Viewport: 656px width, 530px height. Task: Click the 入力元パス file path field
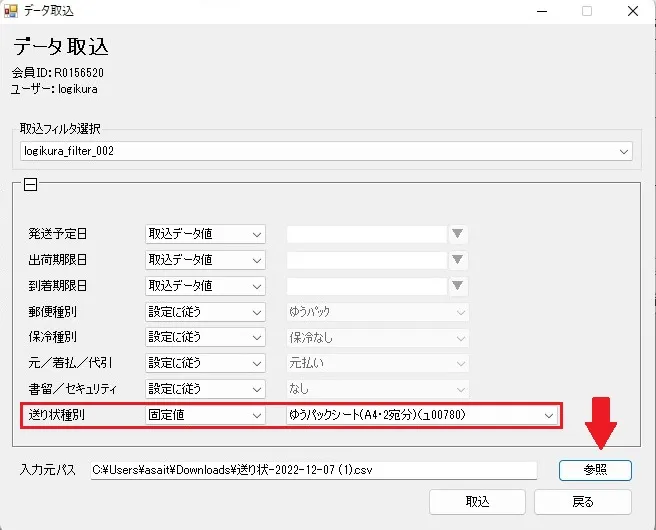[x=314, y=470]
